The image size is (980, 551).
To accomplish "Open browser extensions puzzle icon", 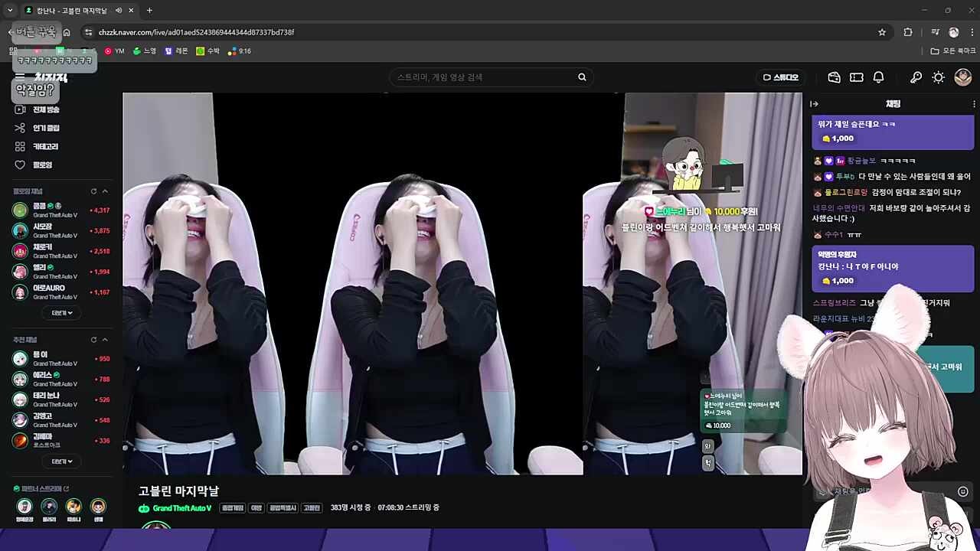I will (x=908, y=32).
